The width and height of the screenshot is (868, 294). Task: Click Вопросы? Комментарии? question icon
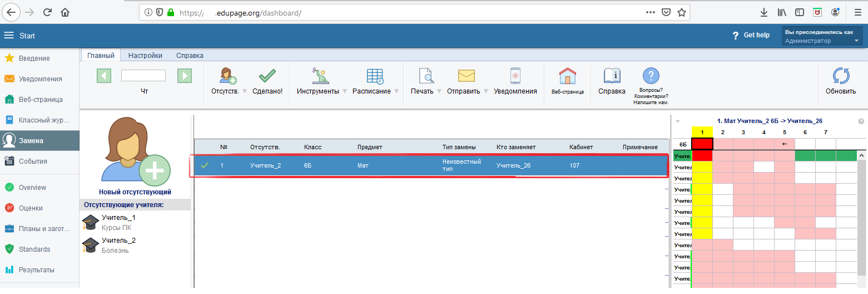(x=651, y=76)
